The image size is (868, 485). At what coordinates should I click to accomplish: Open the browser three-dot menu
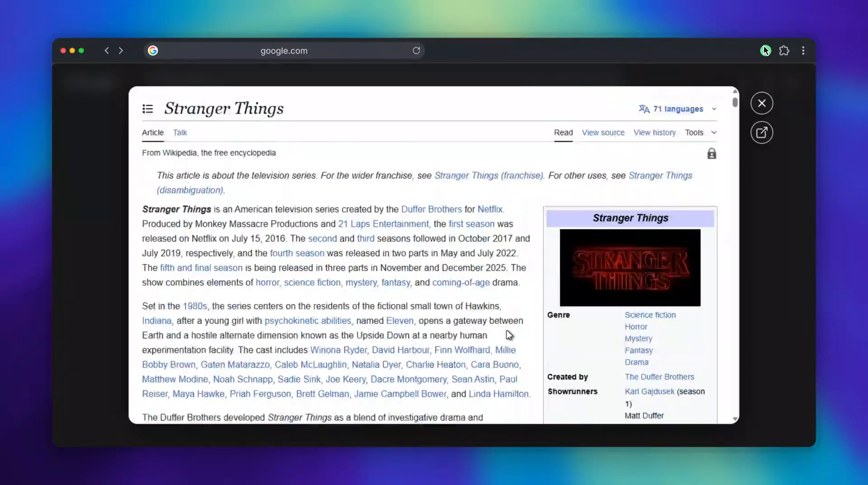tap(803, 50)
